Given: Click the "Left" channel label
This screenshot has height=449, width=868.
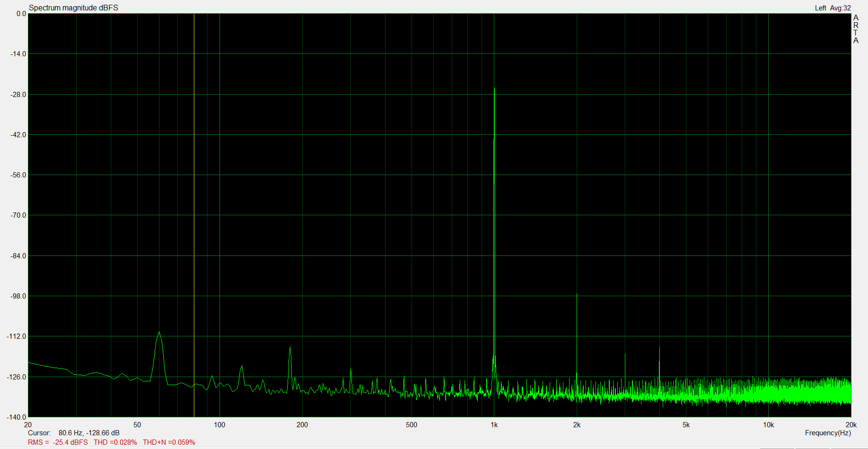Looking at the screenshot, I should coord(820,8).
